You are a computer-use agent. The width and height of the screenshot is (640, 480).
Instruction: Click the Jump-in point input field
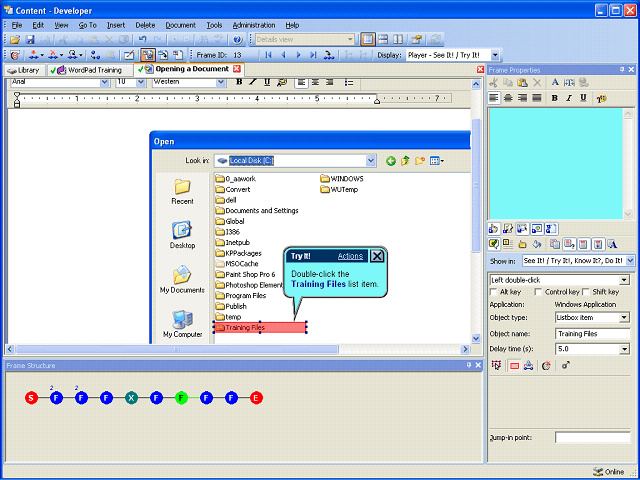[593, 438]
